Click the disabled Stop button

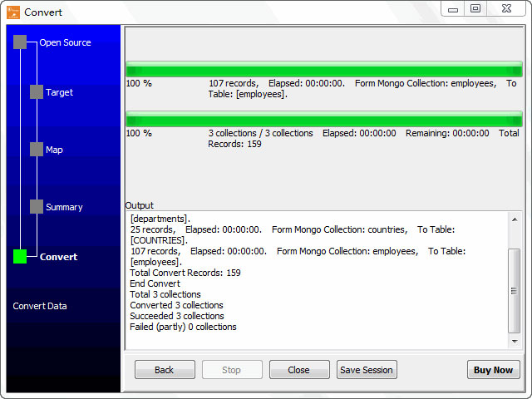coord(232,369)
